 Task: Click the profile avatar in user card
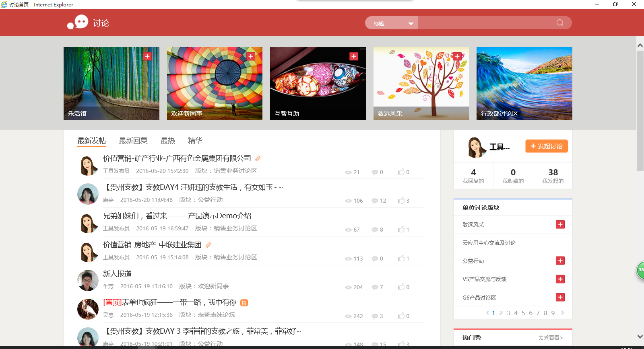coord(477,147)
